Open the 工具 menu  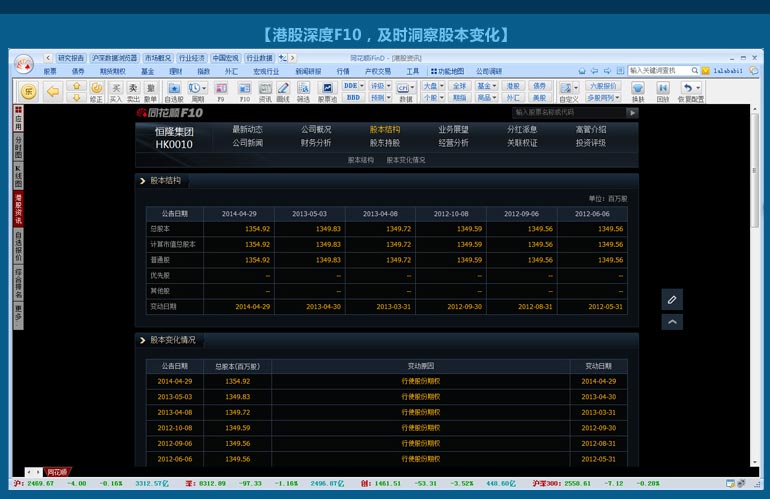[412, 71]
